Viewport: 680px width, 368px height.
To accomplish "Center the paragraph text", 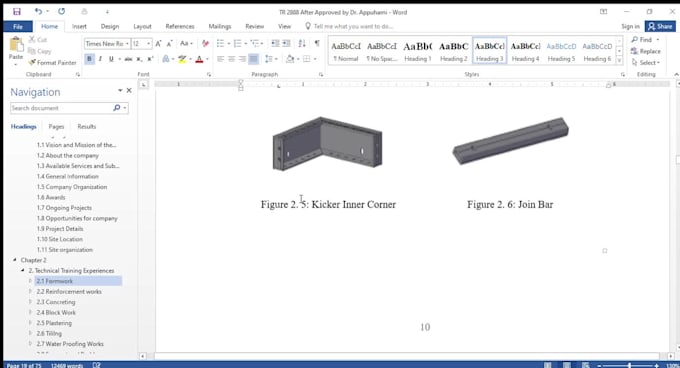I will [232, 59].
